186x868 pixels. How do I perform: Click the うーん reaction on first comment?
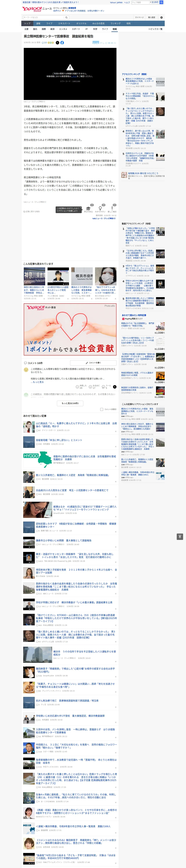[x=104, y=387]
